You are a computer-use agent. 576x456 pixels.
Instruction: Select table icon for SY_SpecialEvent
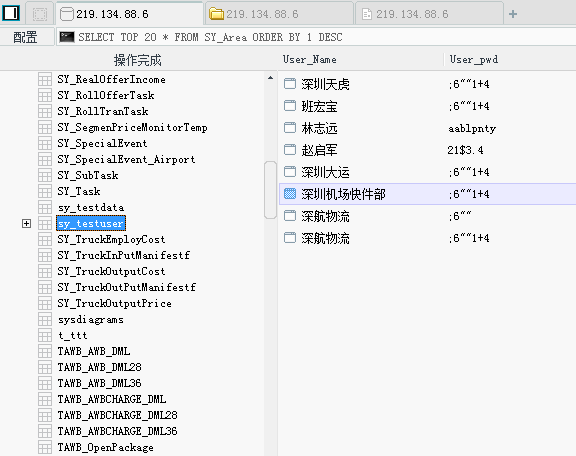[x=45, y=143]
